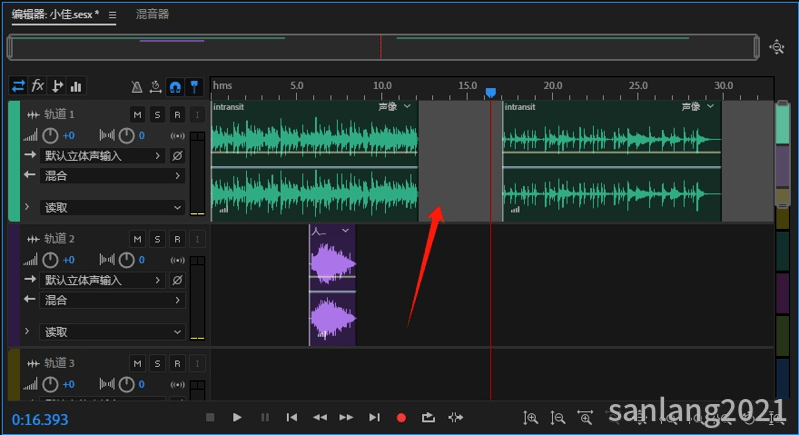The width and height of the screenshot is (799, 435).
Task: Click zoom to full session icon at top right
Action: tap(777, 47)
